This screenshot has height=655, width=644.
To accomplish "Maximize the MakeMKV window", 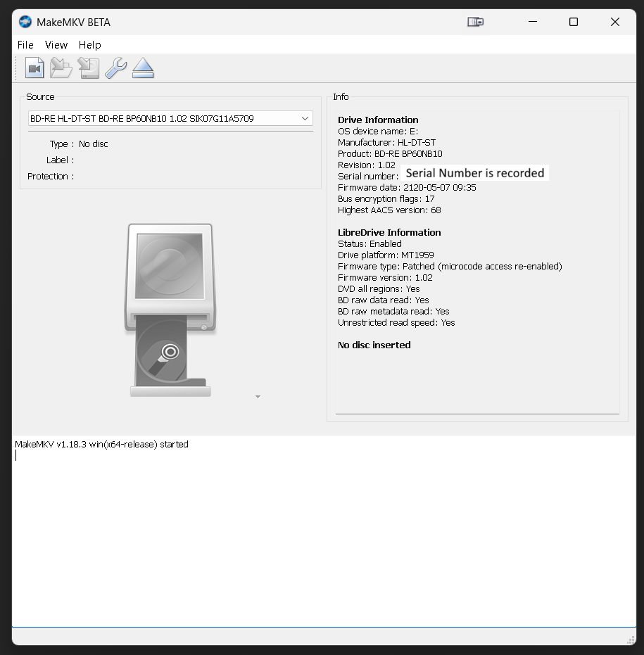I will (574, 22).
